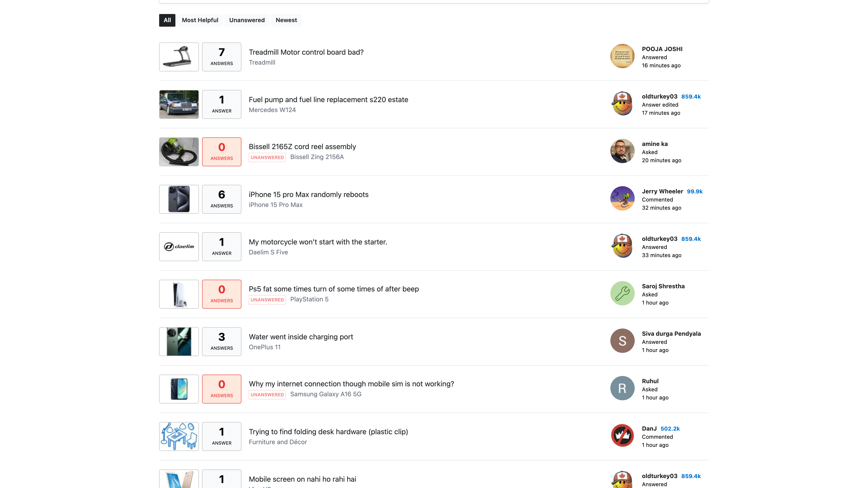Screen dimensions: 868x488
Task: Click the 7 Answers box for the treadmill question
Action: point(222,57)
